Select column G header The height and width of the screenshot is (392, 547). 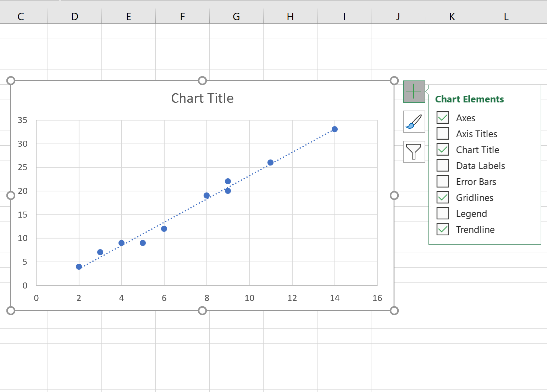coord(236,16)
